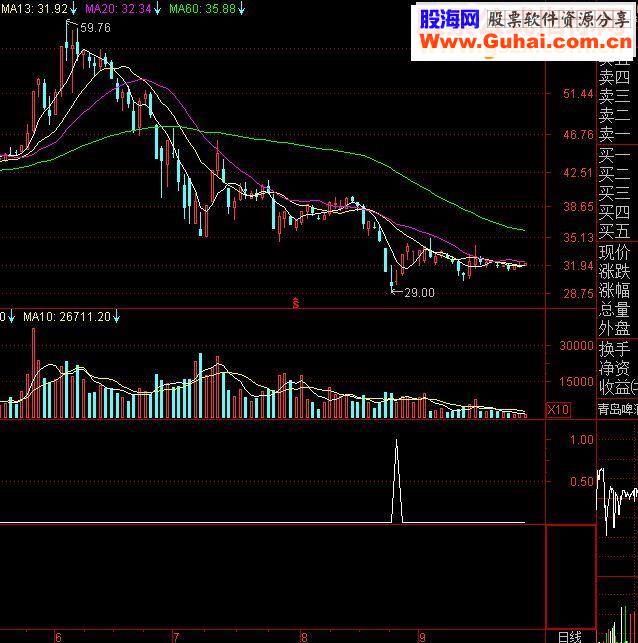The height and width of the screenshot is (643, 638).
Task: Click the white indicator spike peak
Action: (x=396, y=441)
